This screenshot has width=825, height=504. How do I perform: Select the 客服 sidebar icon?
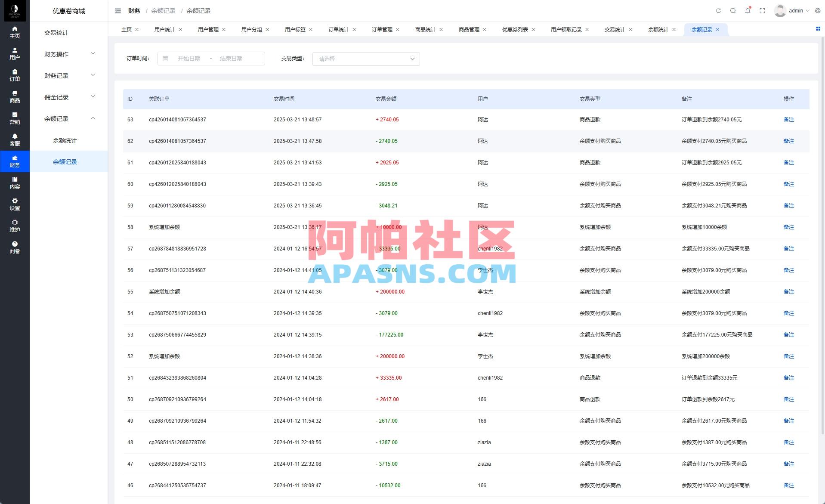click(15, 139)
